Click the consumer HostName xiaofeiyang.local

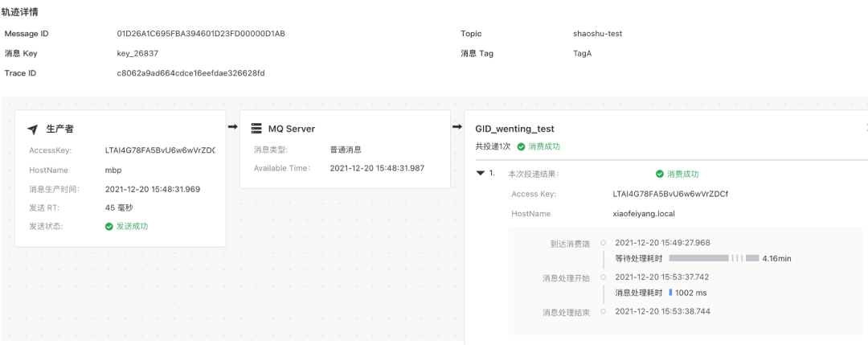[x=643, y=214]
